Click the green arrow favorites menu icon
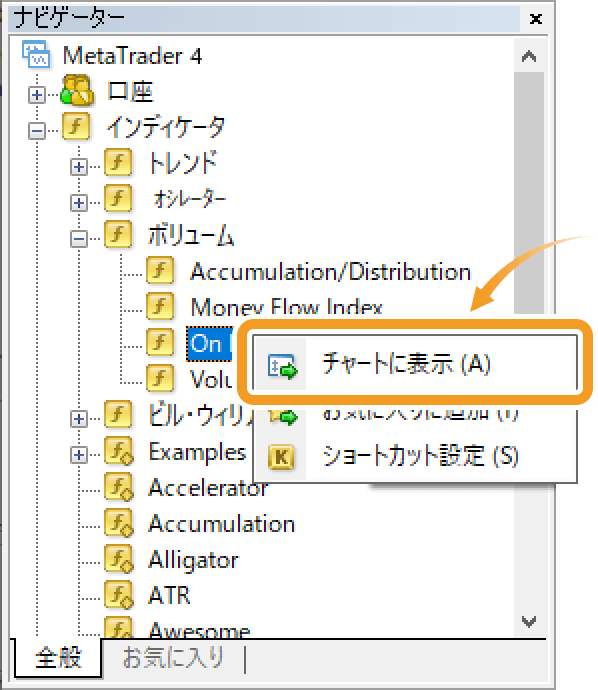Image resolution: width=598 pixels, height=690 pixels. pyautogui.click(x=284, y=417)
